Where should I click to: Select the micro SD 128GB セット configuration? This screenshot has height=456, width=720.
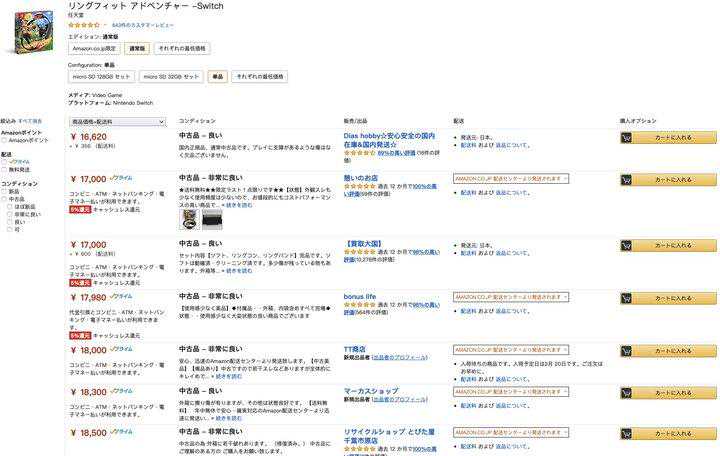click(101, 76)
